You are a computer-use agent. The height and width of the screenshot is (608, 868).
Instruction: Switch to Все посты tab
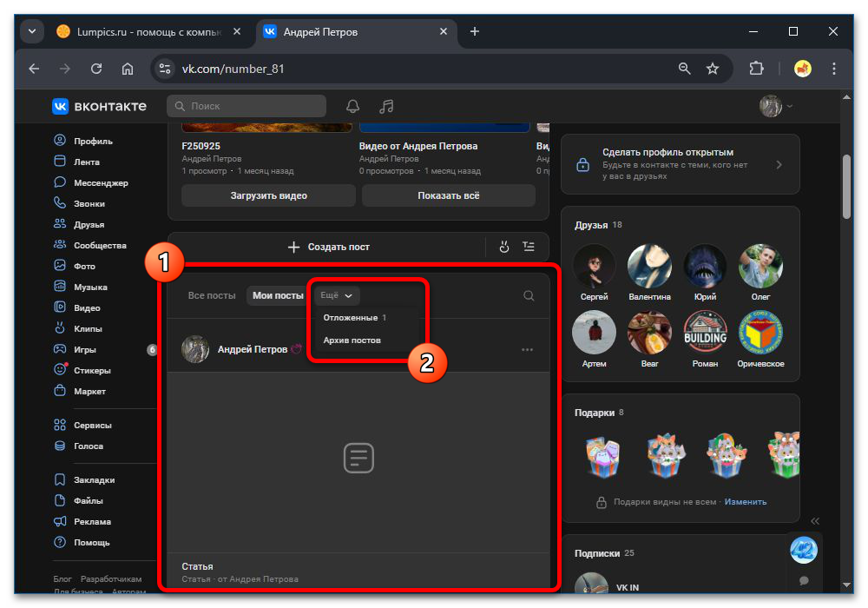(212, 295)
